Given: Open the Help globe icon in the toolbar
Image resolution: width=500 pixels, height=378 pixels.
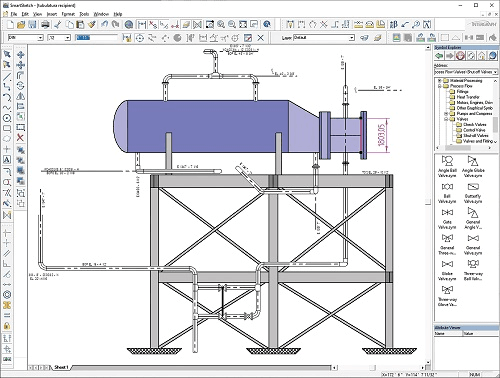Looking at the screenshot, I should pyautogui.click(x=267, y=24).
